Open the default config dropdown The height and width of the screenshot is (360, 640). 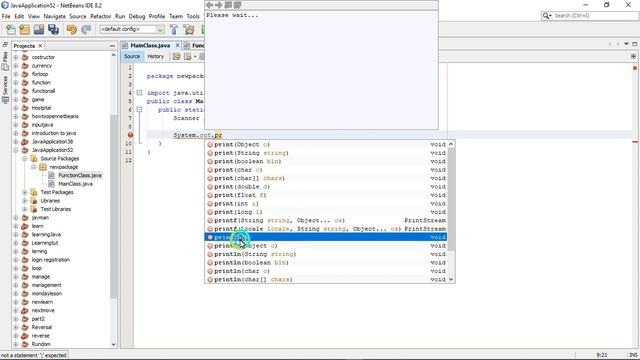click(x=132, y=29)
